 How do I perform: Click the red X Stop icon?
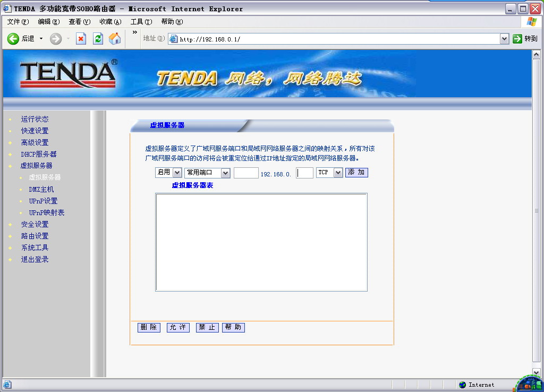[x=81, y=38]
